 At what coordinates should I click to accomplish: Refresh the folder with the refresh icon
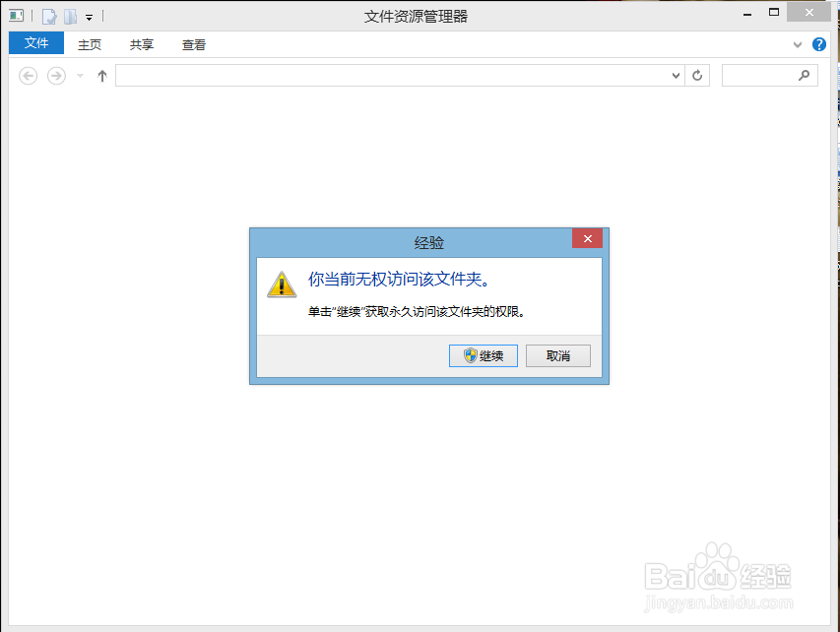click(697, 75)
